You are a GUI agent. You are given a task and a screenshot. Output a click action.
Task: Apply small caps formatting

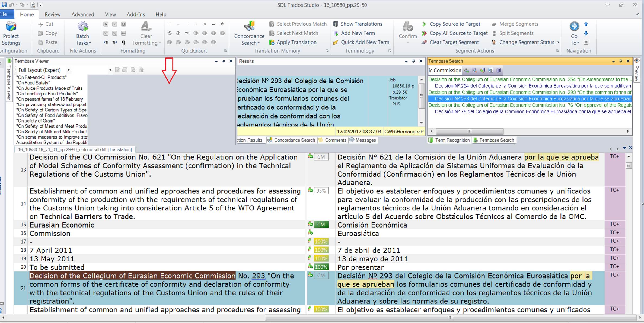(123, 33)
